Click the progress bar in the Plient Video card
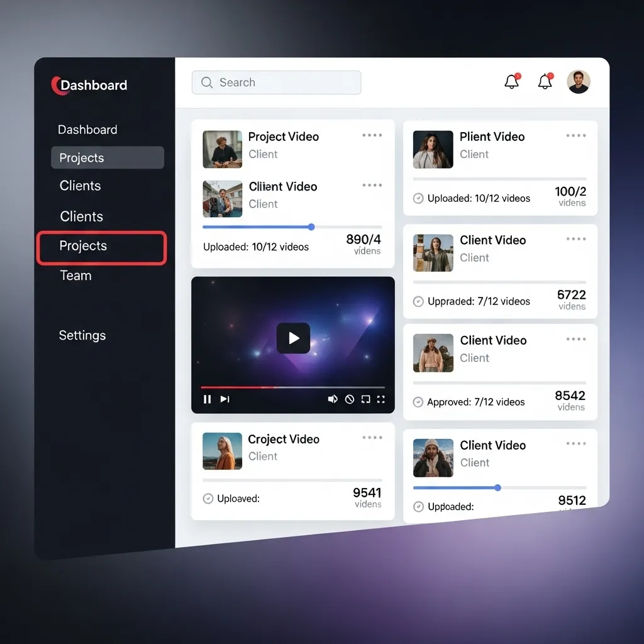The width and height of the screenshot is (644, 644). pos(500,179)
